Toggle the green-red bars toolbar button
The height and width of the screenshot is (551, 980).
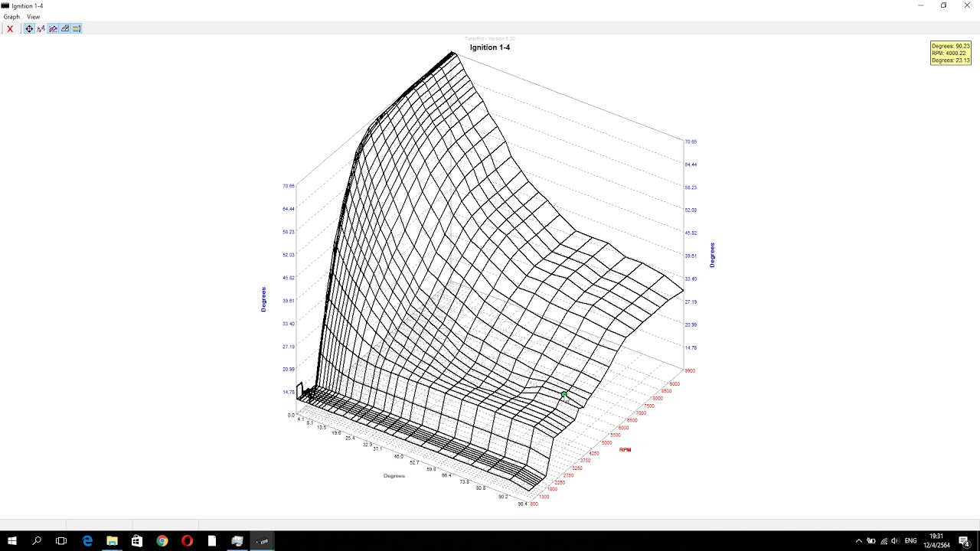(77, 29)
